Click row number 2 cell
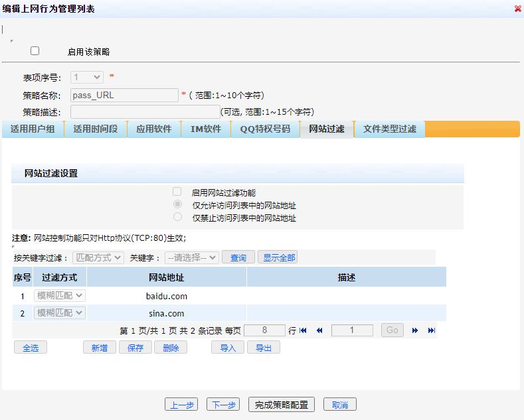The height and width of the screenshot is (420, 524). 23,313
